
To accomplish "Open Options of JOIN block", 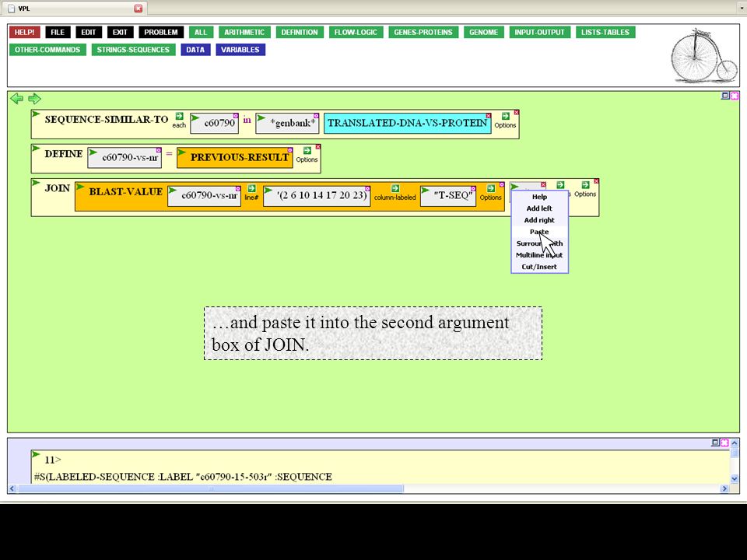I will [585, 189].
